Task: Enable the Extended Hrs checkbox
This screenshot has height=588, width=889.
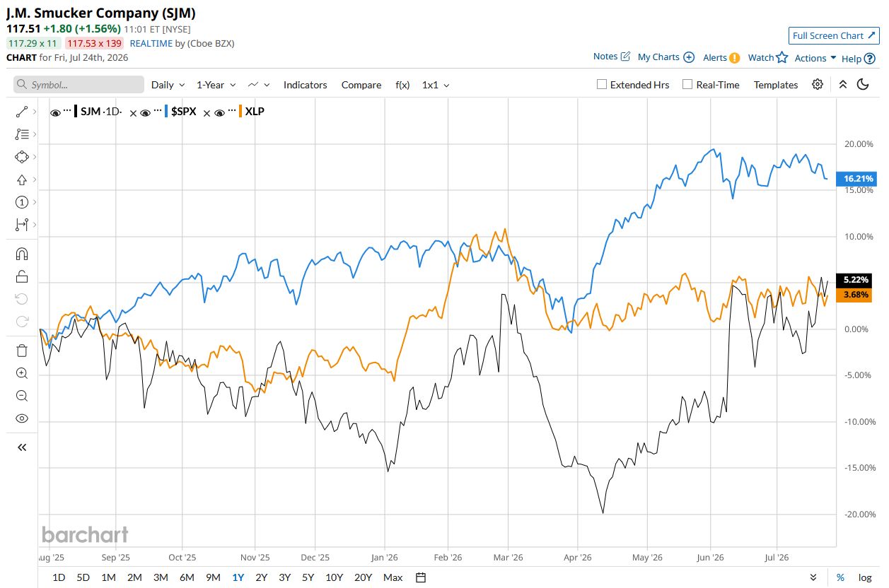Action: coord(602,84)
